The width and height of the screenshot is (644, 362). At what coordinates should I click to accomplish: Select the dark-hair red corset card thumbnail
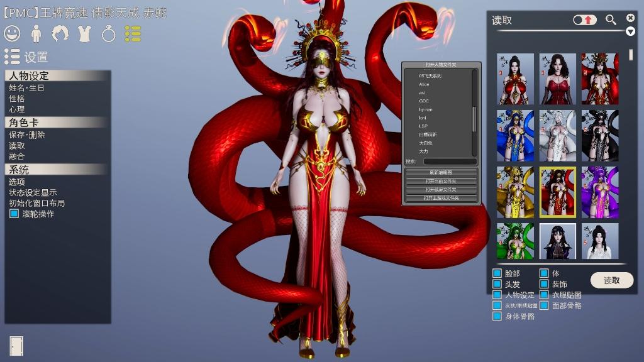pos(557,79)
